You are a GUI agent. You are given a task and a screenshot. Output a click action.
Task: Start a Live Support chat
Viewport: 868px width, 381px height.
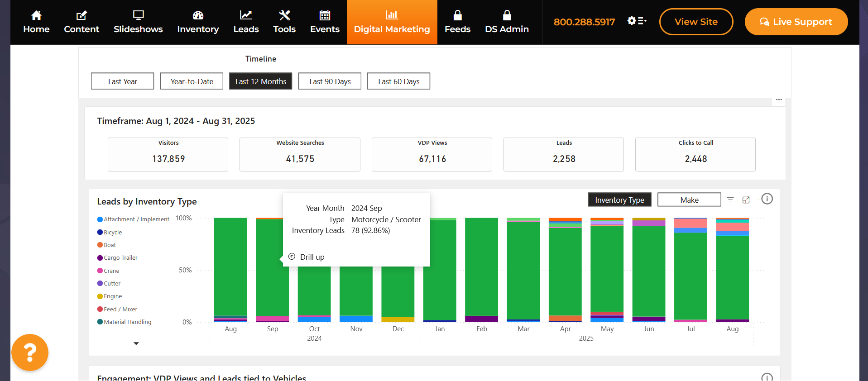pyautogui.click(x=796, y=22)
